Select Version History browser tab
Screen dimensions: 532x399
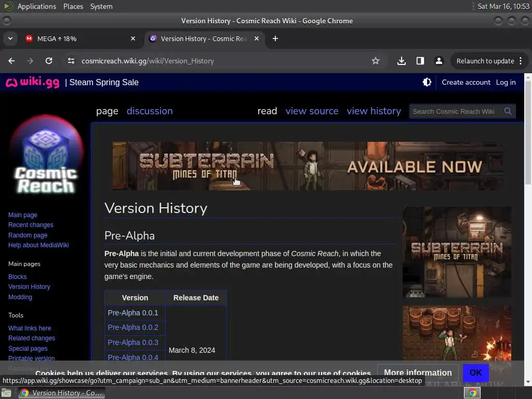click(x=204, y=38)
